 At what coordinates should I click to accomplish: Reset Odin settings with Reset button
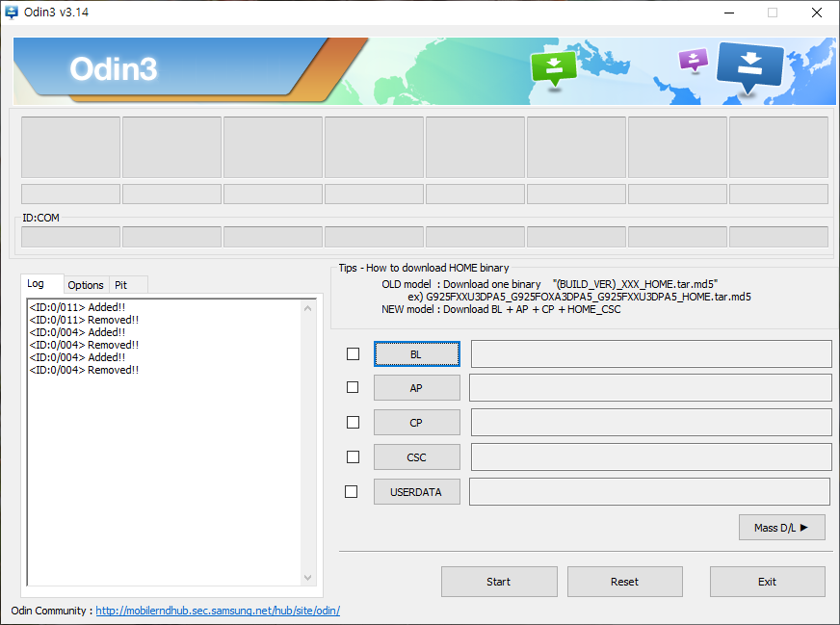tap(624, 582)
